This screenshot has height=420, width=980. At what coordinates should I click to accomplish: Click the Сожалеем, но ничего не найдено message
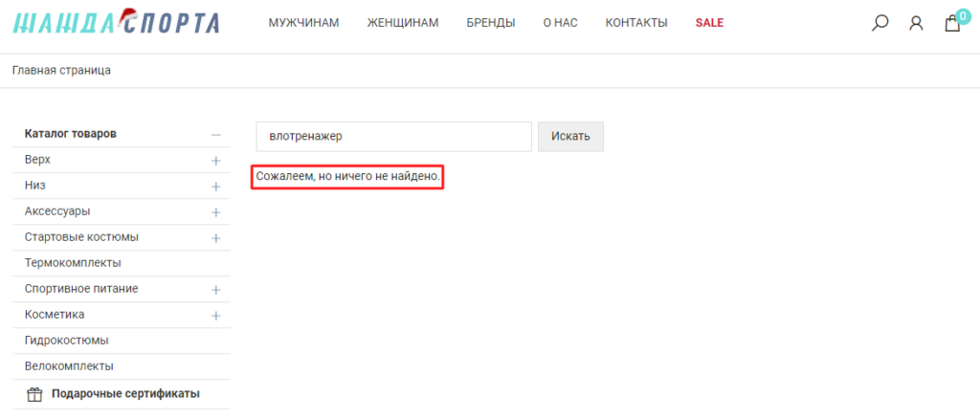pos(348,178)
